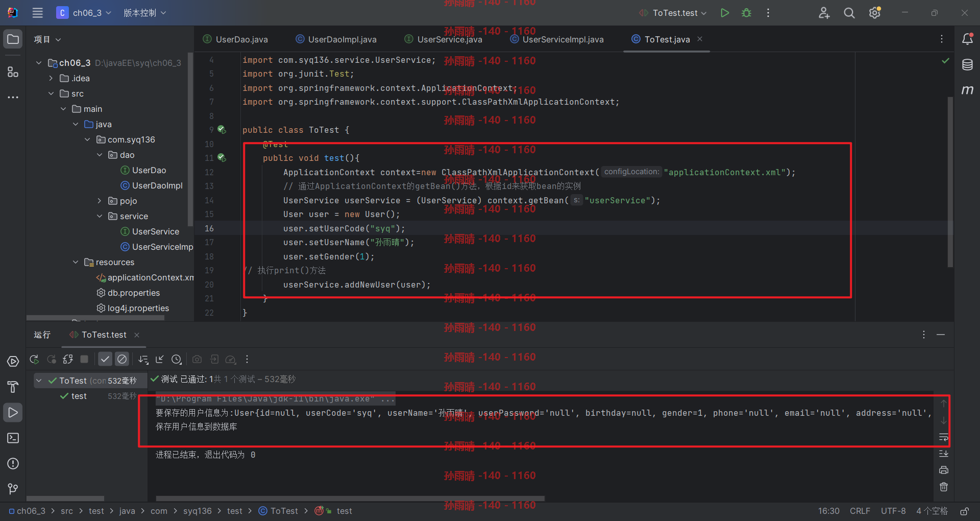Print the console output
The height and width of the screenshot is (521, 980).
(x=943, y=470)
